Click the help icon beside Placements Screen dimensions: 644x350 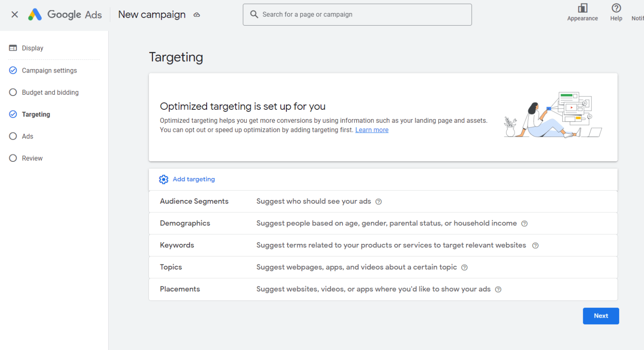click(x=498, y=289)
